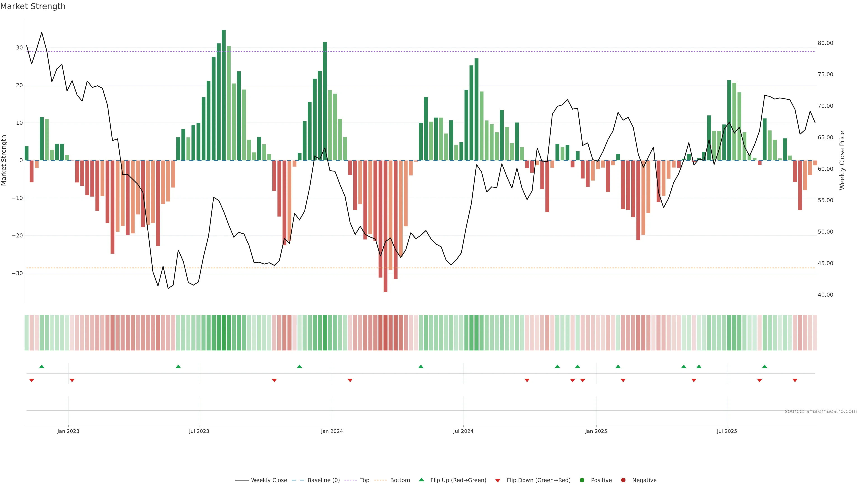
Task: Click the last green flip-up triangle marker
Action: click(764, 366)
